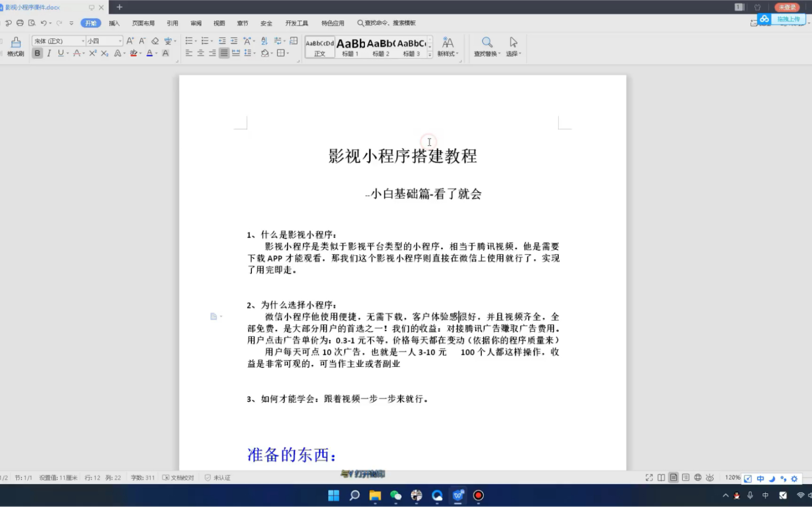Screen dimensions: 812x507
Task: Click the 拖拽上传 upload button
Action: [788, 19]
